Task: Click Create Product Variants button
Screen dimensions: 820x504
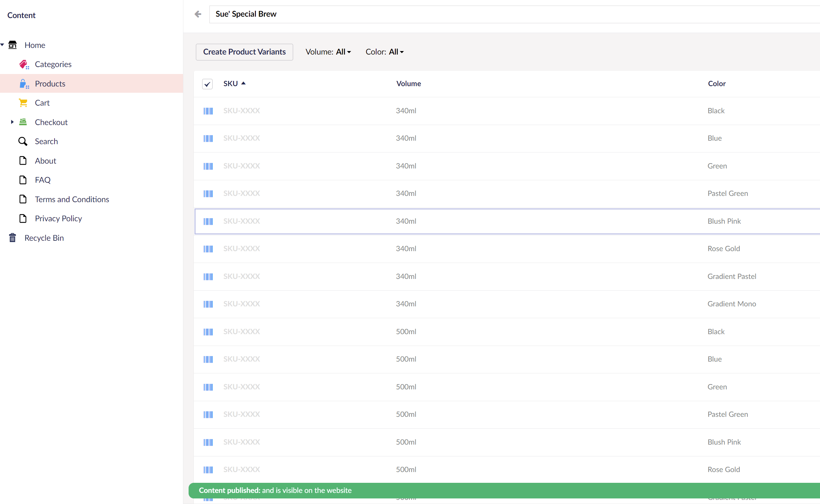Action: [245, 52]
